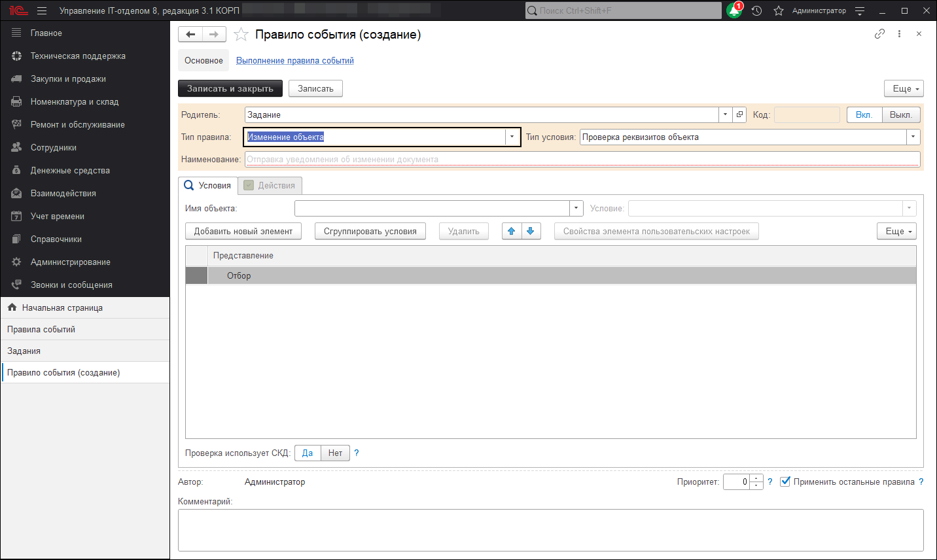
Task: Open Выполнение правила событий link
Action: tap(294, 60)
